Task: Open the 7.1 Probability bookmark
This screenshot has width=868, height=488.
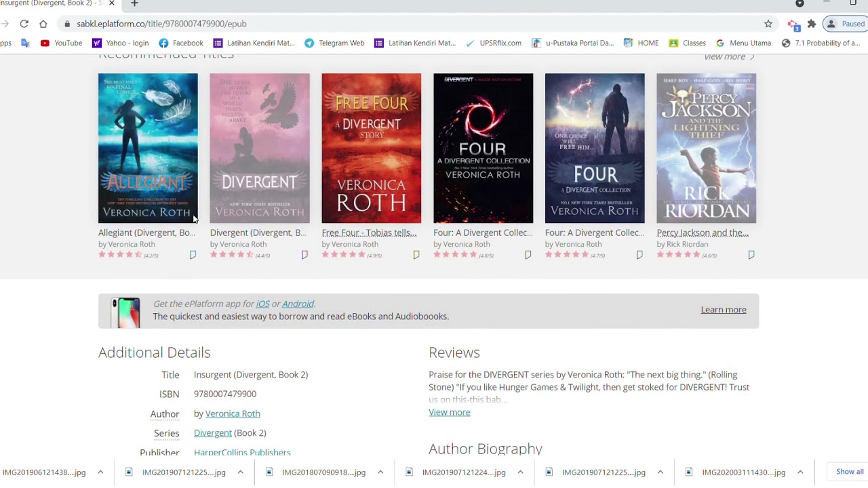Action: [821, 43]
